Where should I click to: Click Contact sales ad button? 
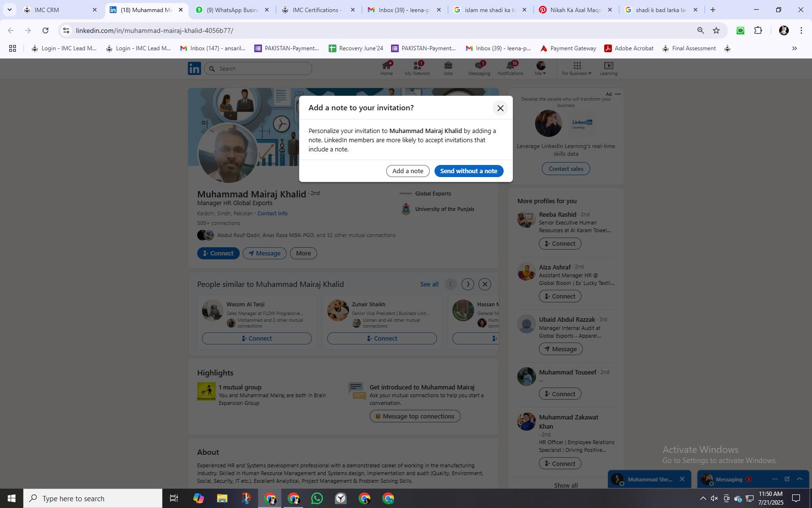[x=566, y=169]
